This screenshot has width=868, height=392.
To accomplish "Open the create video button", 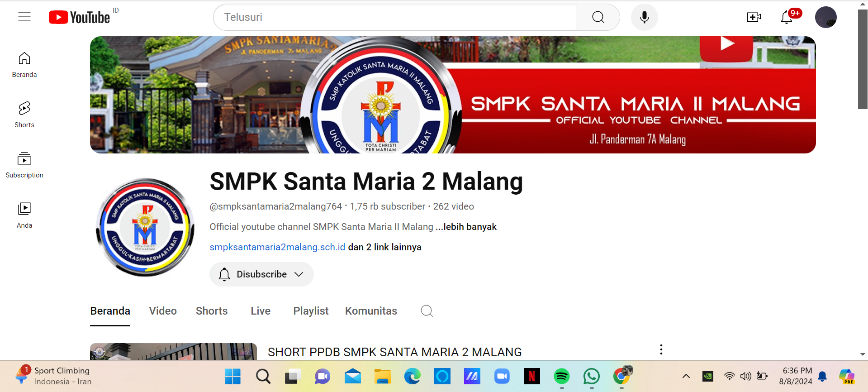I will tap(754, 17).
